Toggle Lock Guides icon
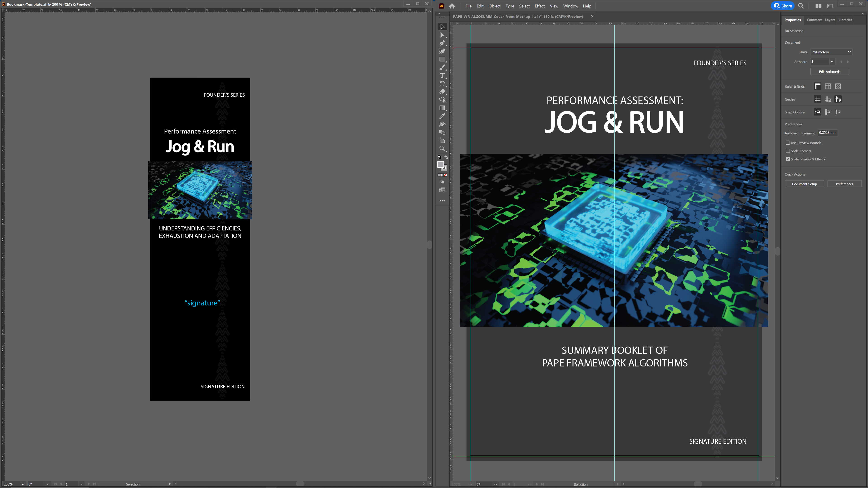The height and width of the screenshot is (488, 868). pyautogui.click(x=828, y=99)
